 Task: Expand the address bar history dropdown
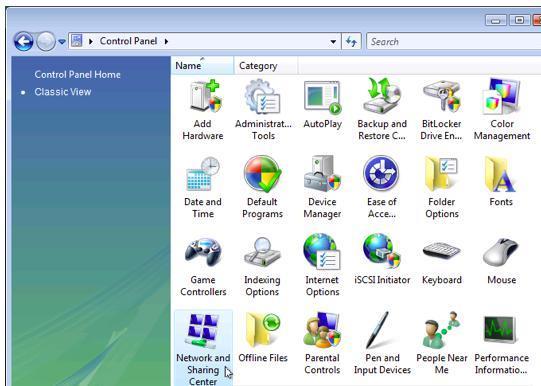click(333, 42)
